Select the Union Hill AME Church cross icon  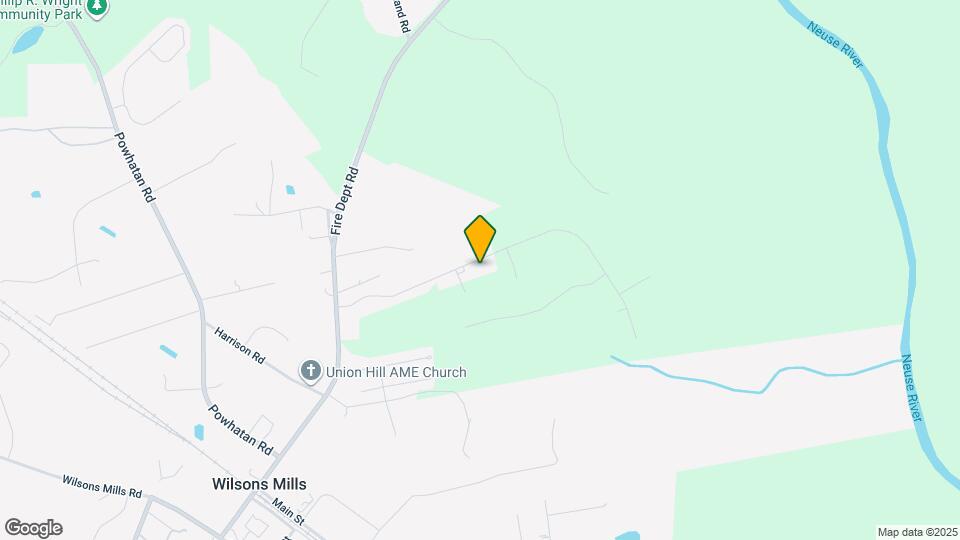[311, 371]
